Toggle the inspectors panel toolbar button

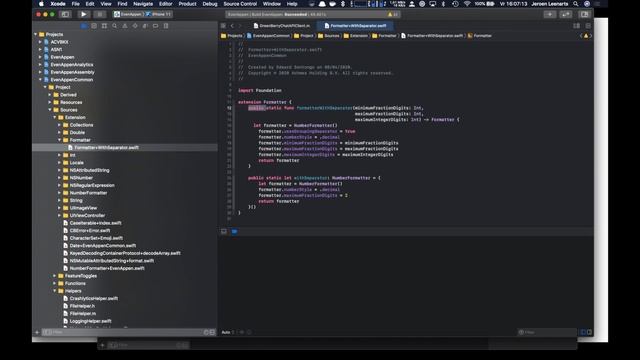584,14
